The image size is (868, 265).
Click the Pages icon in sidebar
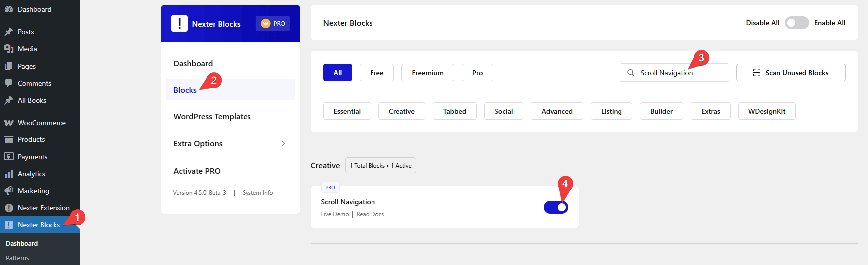(x=9, y=66)
